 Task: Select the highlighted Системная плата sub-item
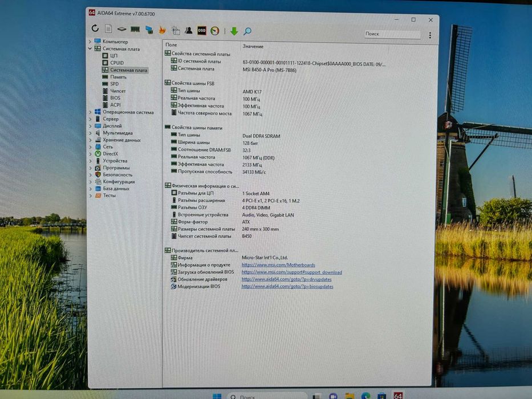(125, 70)
